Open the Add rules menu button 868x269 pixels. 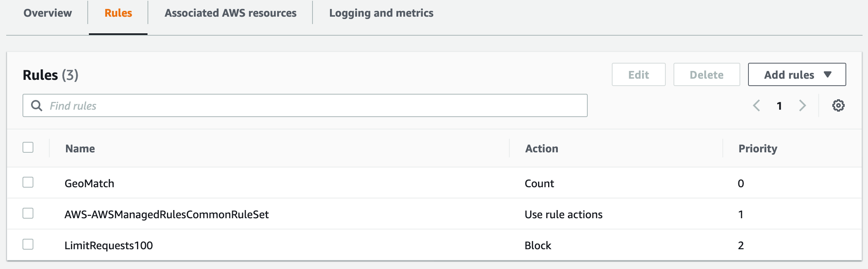click(x=797, y=74)
